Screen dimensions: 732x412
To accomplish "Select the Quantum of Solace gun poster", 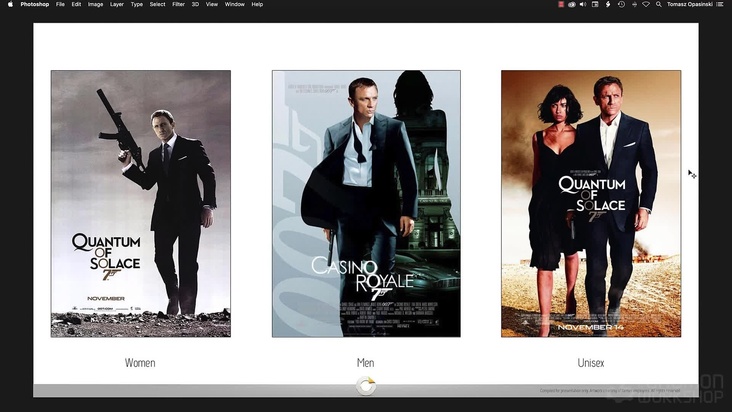I will [141, 203].
